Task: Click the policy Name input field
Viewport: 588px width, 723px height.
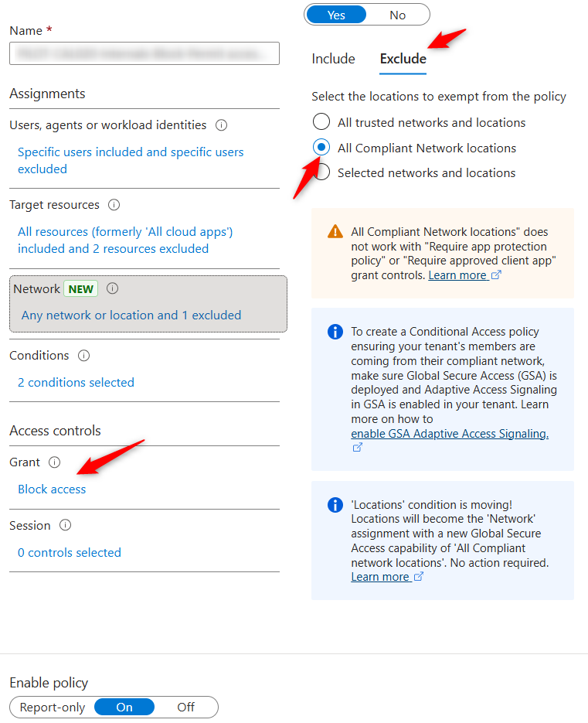Action: [144, 53]
